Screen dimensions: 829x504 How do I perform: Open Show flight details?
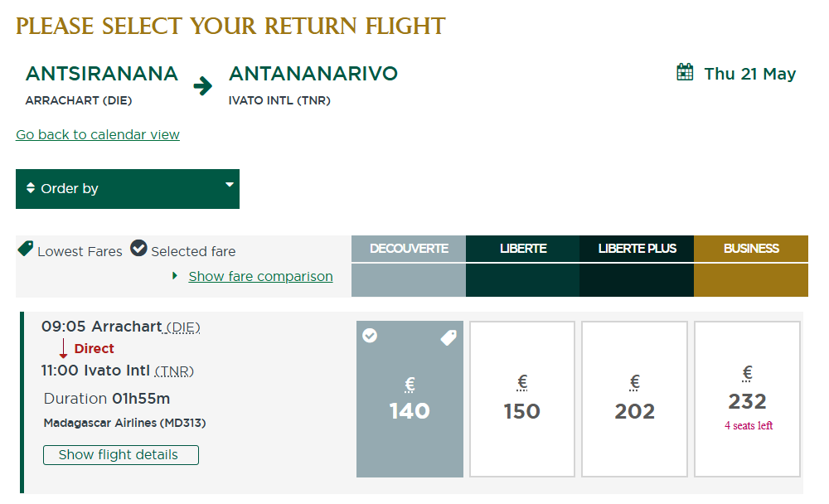pos(121,455)
